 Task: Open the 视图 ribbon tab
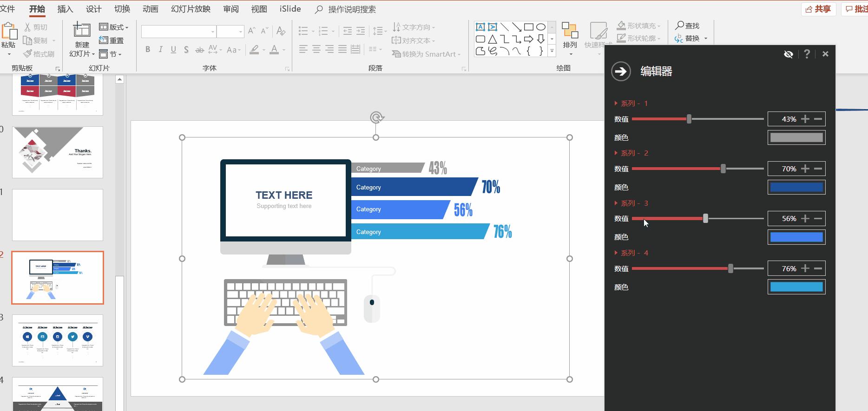coord(259,9)
